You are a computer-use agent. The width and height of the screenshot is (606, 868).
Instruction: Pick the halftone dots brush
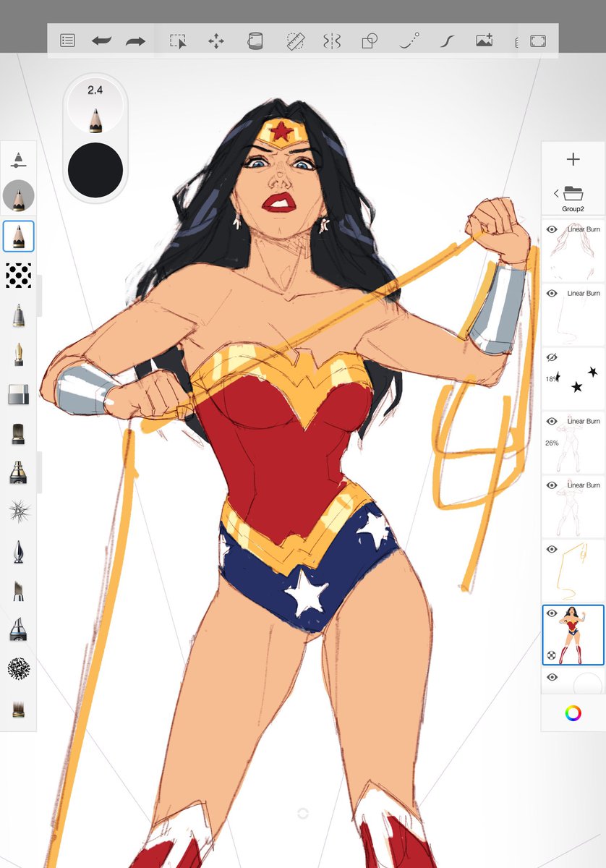click(18, 275)
